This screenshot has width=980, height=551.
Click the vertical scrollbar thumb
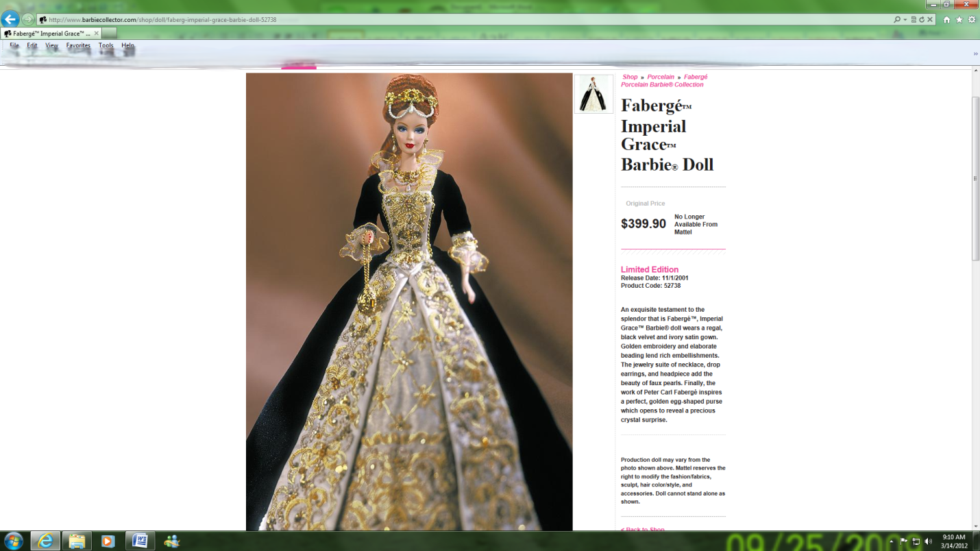point(976,178)
